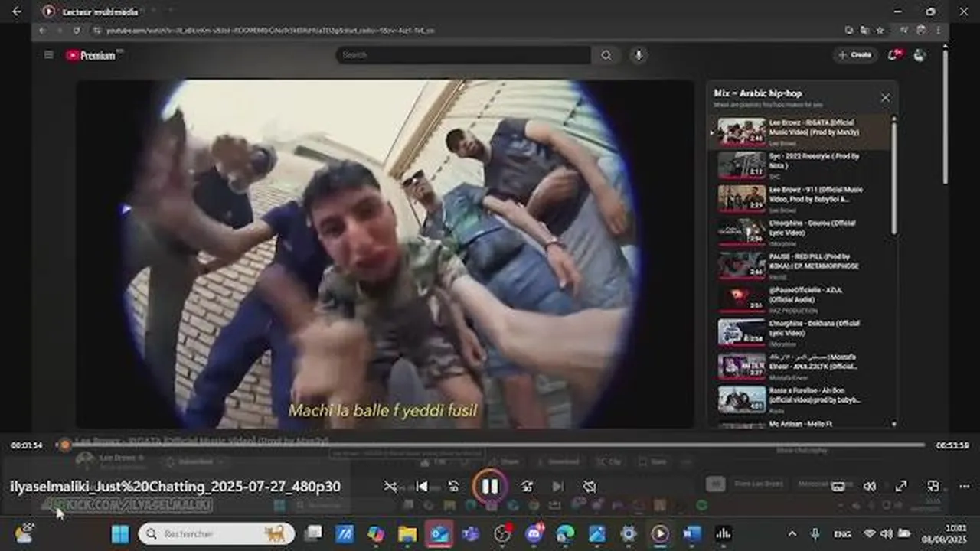980x551 pixels.
Task: Click the file title ilyaselmaliki_Just%20Chatting
Action: 175,487
